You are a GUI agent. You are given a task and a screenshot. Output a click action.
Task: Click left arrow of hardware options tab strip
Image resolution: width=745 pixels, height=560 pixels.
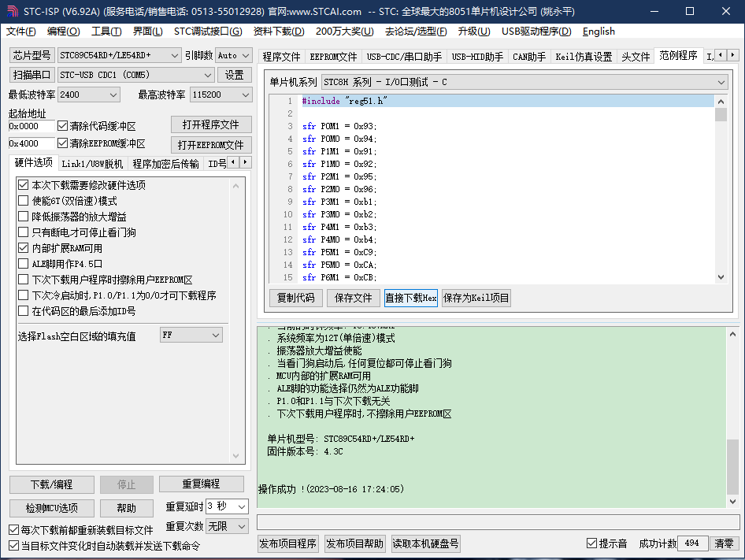[x=233, y=162]
